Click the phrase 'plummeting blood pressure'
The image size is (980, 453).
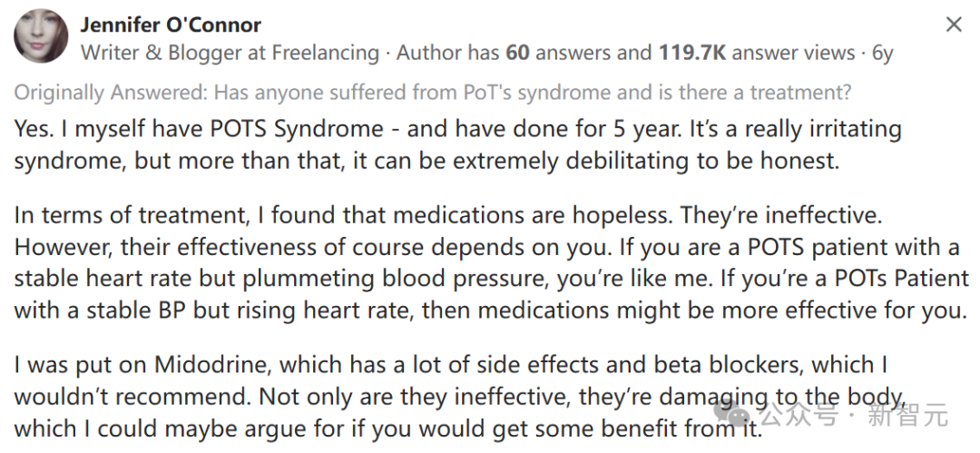point(397,279)
